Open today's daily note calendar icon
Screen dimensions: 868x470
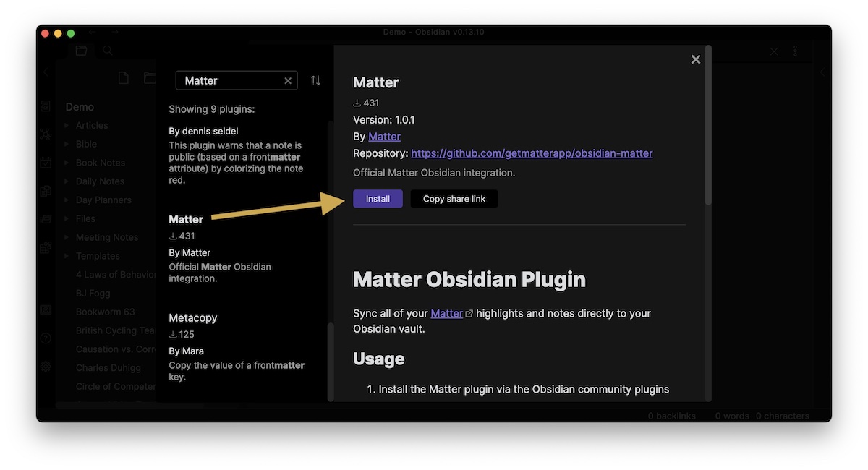click(46, 163)
